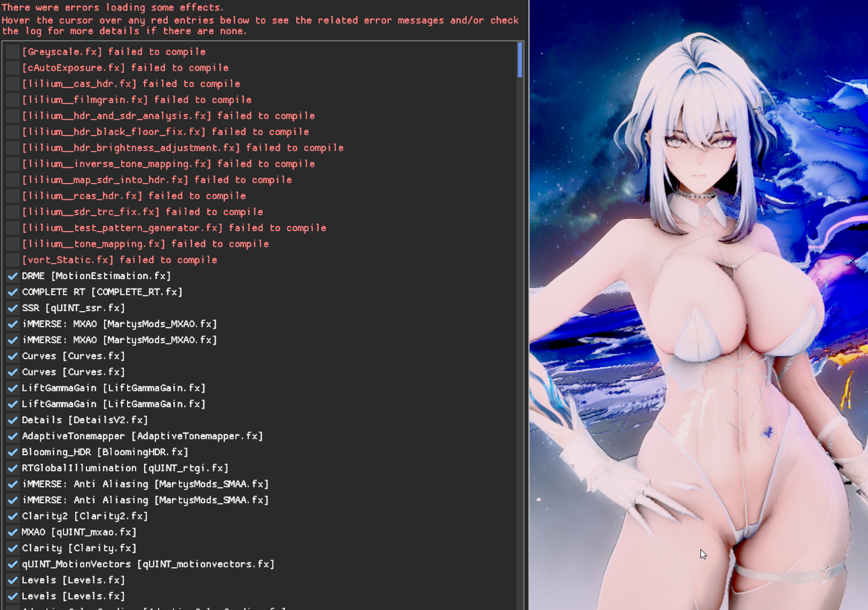Click the disabled Greyscale.fx checkbox
The image size is (868, 610).
[12, 52]
